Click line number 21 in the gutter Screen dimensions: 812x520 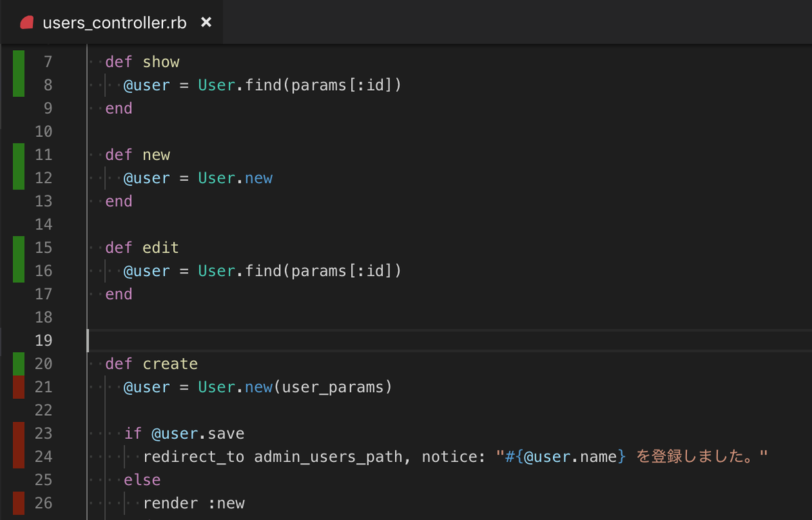click(43, 387)
